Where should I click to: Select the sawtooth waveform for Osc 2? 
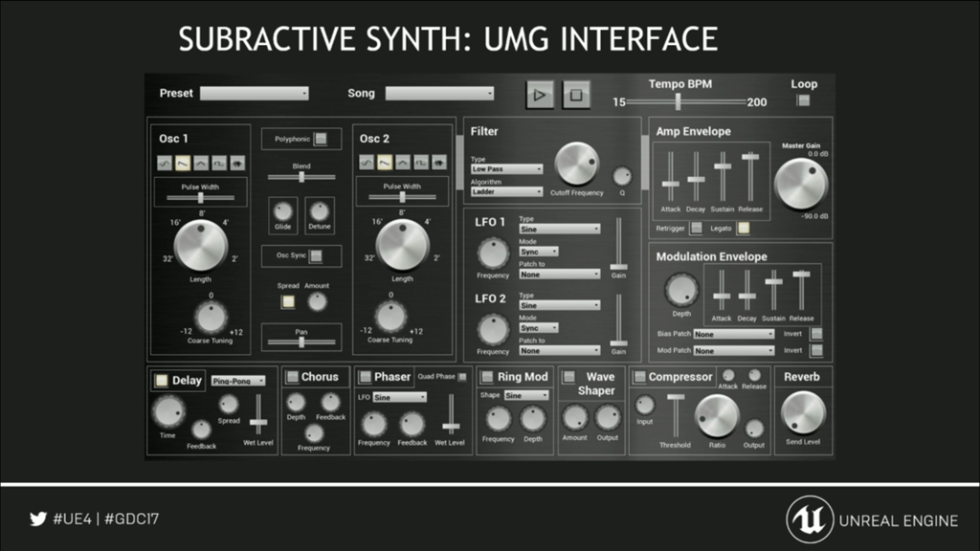[385, 163]
